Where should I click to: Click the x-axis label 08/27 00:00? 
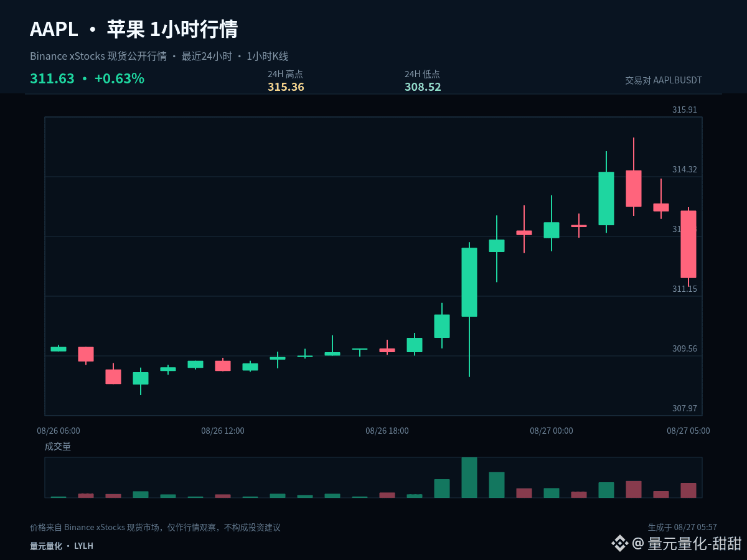[x=552, y=431]
